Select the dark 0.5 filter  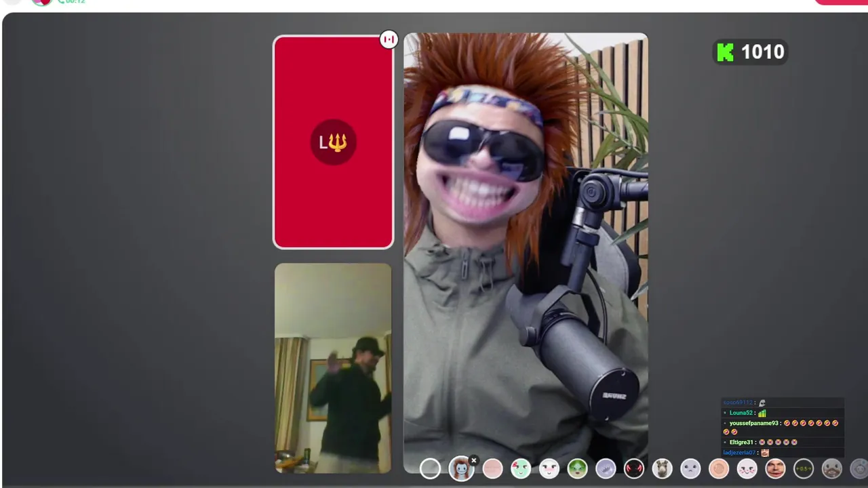[804, 468]
